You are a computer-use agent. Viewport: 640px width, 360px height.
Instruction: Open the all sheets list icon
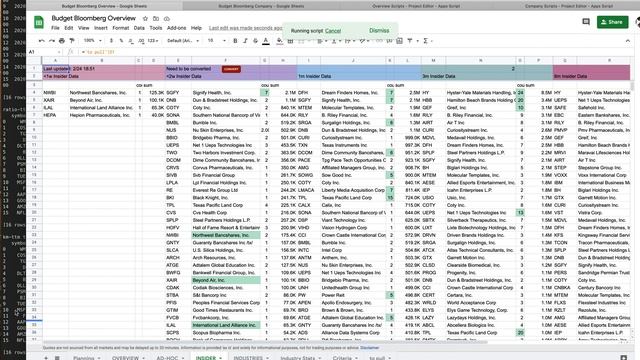pos(57,358)
